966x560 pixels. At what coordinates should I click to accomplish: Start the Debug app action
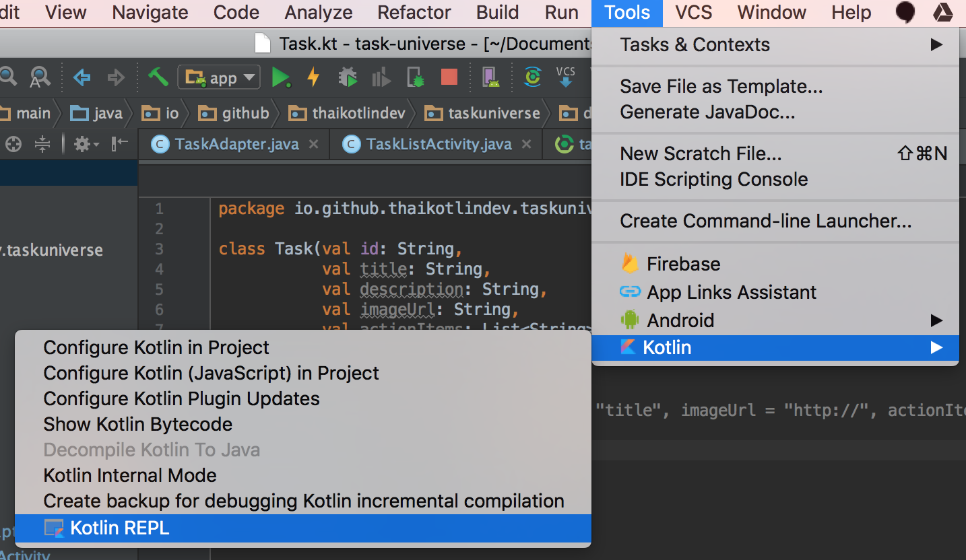pos(348,77)
